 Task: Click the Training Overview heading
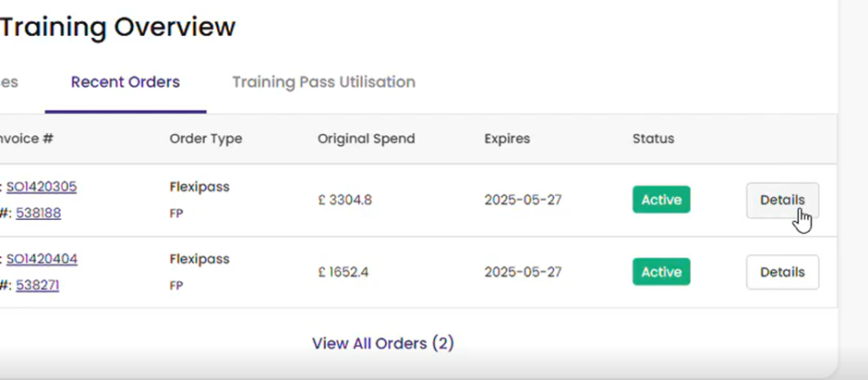[x=118, y=27]
